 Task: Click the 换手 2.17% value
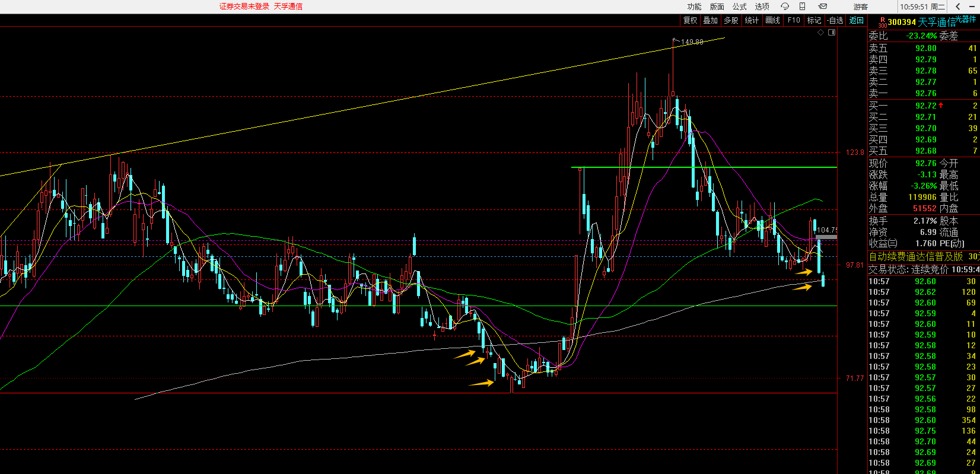coord(925,221)
